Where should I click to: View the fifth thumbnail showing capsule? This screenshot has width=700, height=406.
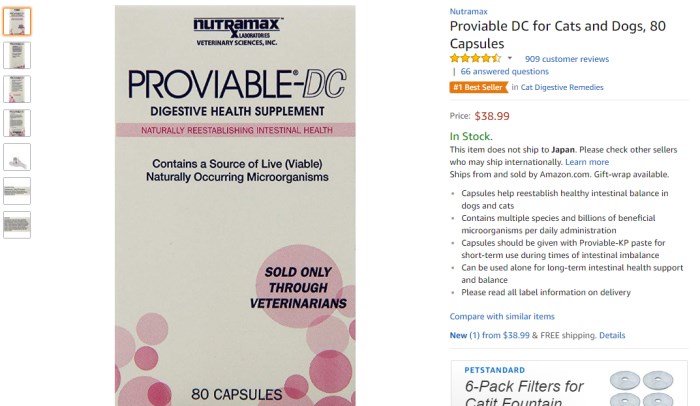click(x=17, y=157)
